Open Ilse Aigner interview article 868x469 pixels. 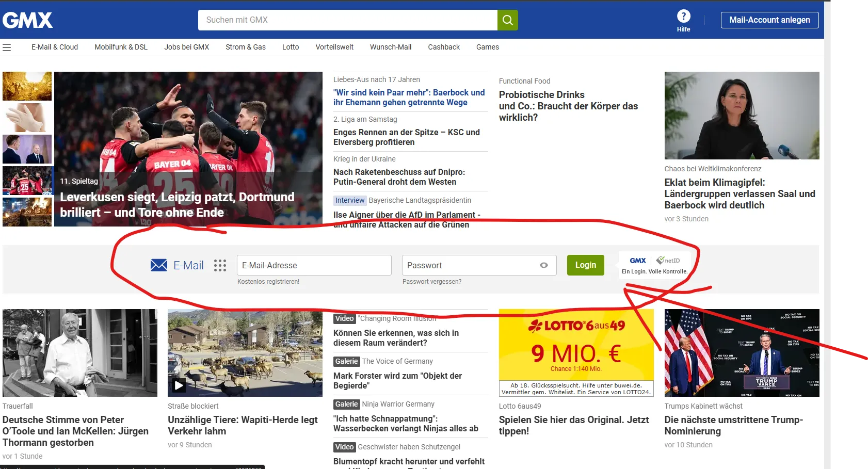407,220
